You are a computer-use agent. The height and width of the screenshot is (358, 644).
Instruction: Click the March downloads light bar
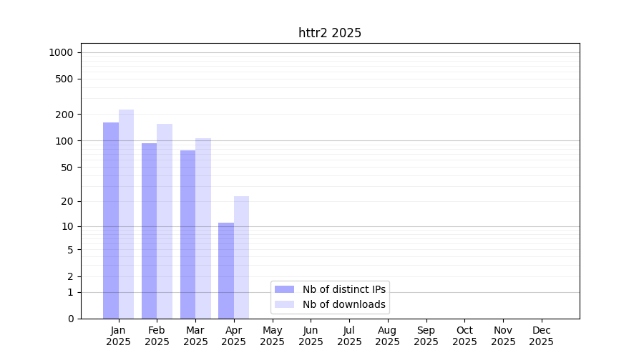click(x=203, y=228)
